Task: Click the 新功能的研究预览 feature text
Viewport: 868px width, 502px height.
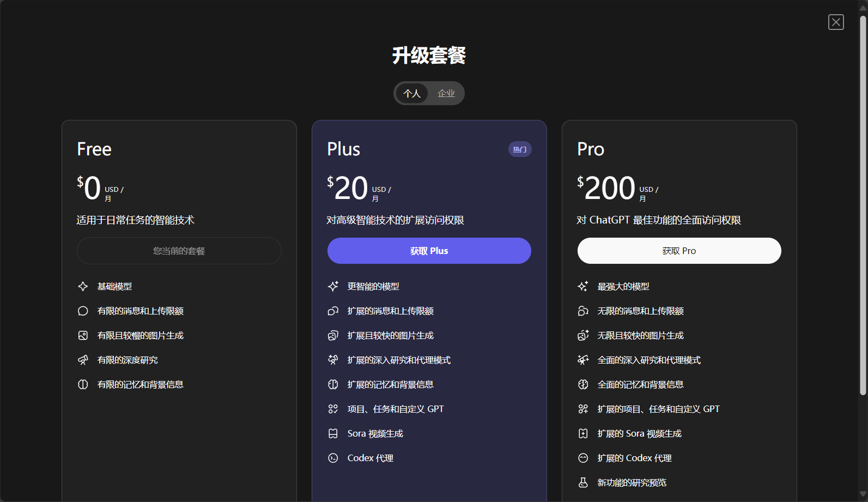Action: point(632,482)
